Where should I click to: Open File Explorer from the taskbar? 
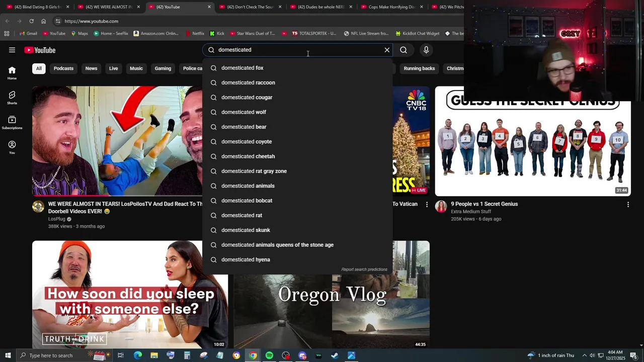pos(154,355)
